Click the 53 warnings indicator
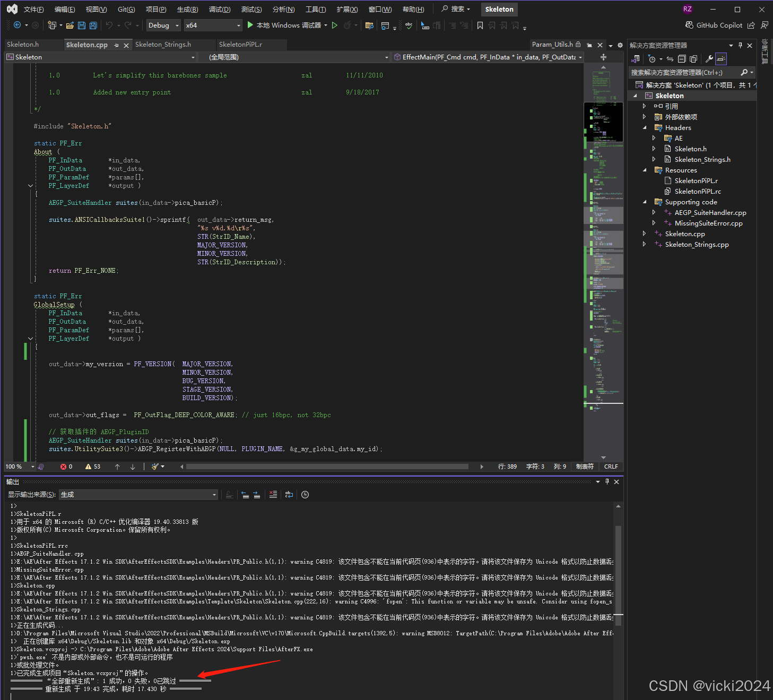This screenshot has width=773, height=700. click(93, 466)
